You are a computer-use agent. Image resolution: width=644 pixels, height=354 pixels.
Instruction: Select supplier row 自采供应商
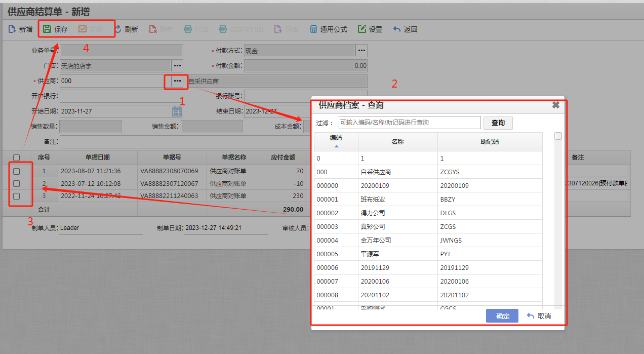tap(428, 172)
